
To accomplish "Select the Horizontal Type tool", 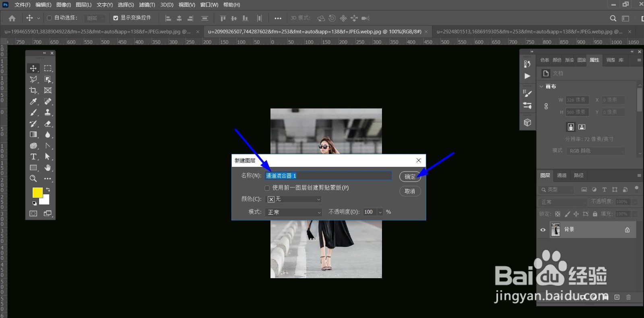I will 33,157.
